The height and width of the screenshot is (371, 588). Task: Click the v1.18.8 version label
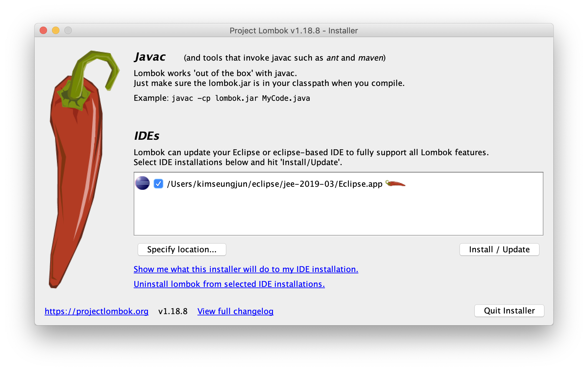(173, 311)
